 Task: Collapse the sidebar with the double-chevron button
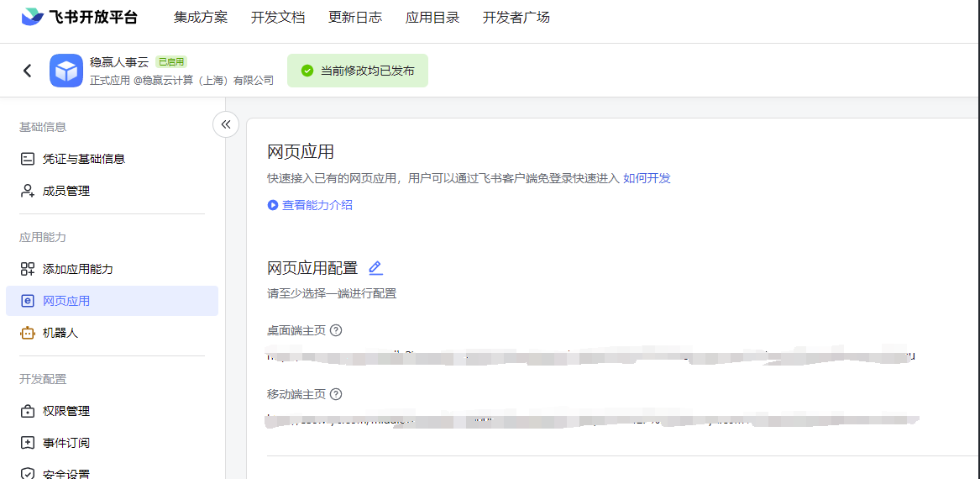(226, 124)
